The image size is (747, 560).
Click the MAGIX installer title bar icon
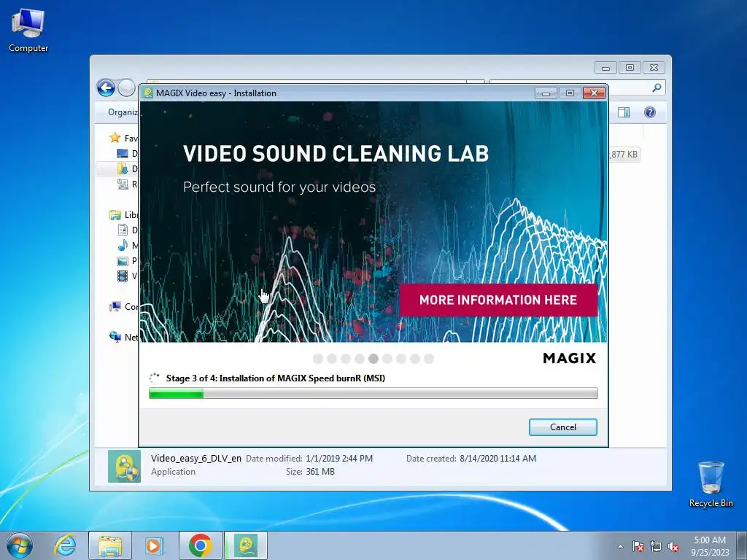147,93
